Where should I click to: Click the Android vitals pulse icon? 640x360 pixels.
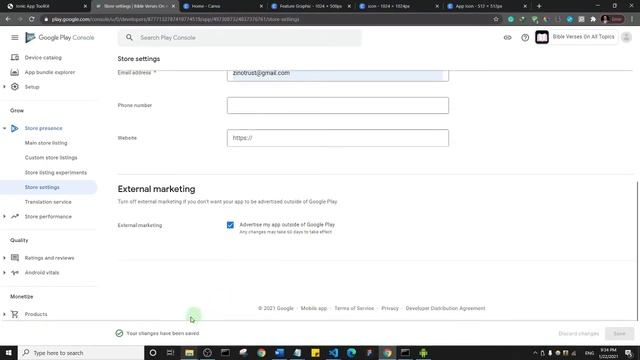pyautogui.click(x=15, y=272)
